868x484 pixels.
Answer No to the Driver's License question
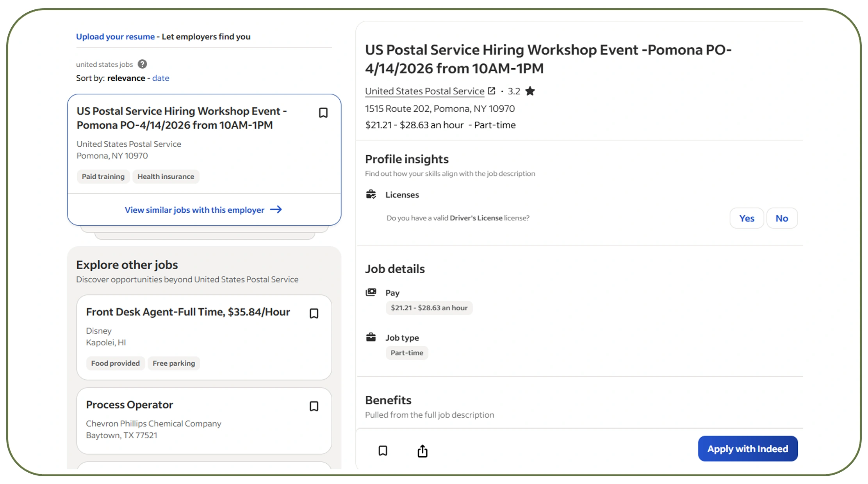[782, 218]
